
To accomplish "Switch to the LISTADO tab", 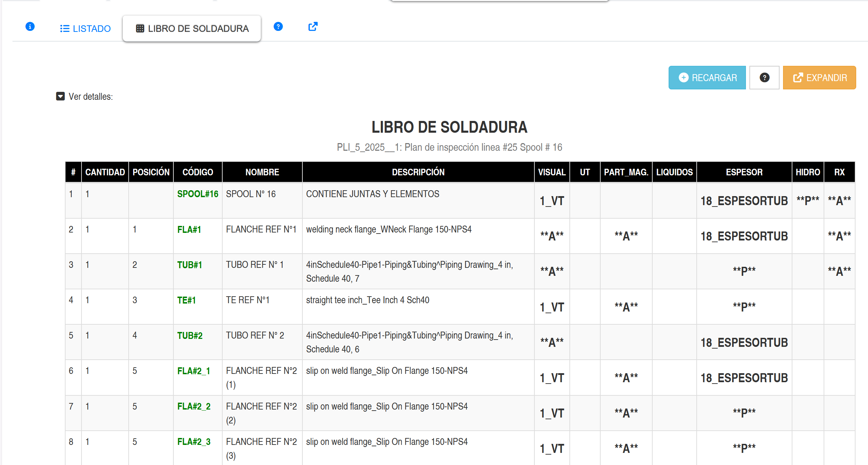I will coord(85,28).
